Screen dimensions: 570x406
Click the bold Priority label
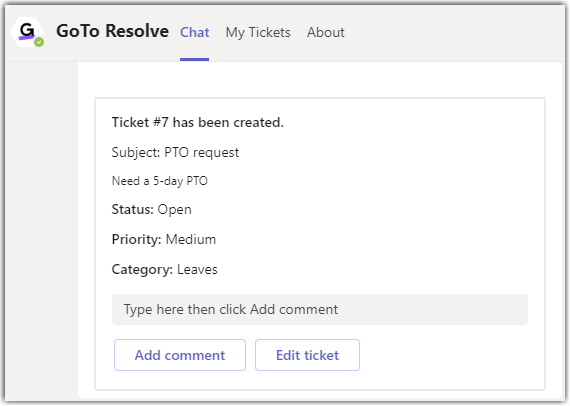coord(136,240)
